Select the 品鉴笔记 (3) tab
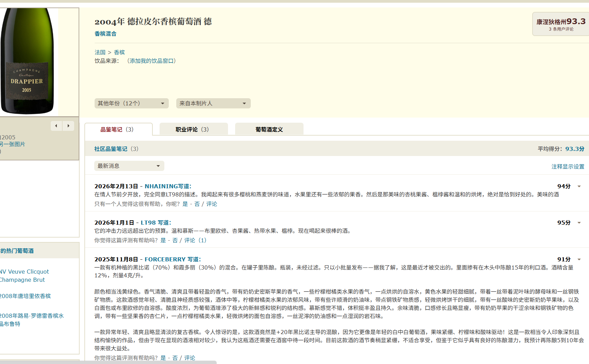 tap(118, 129)
